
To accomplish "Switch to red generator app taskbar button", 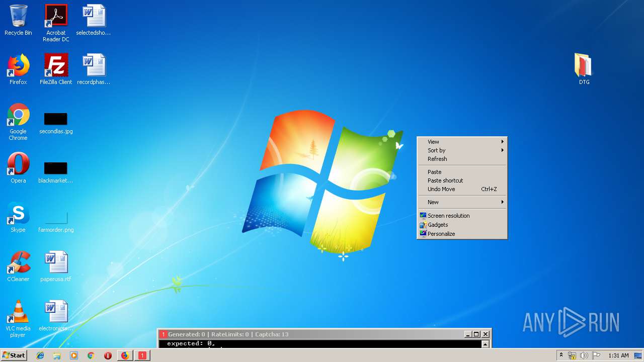I will 142,355.
